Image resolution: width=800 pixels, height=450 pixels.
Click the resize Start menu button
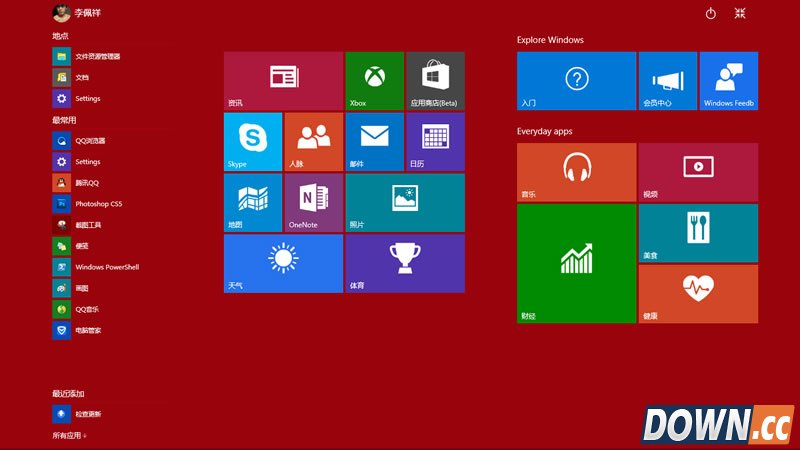pyautogui.click(x=740, y=13)
